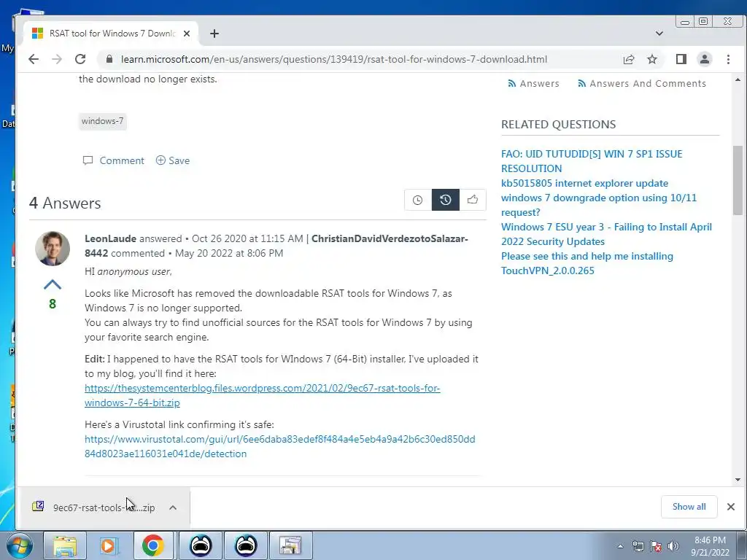Image resolution: width=747 pixels, height=560 pixels.
Task: Open TouchVPN_2.0.0.265 help question
Action: pos(587,263)
